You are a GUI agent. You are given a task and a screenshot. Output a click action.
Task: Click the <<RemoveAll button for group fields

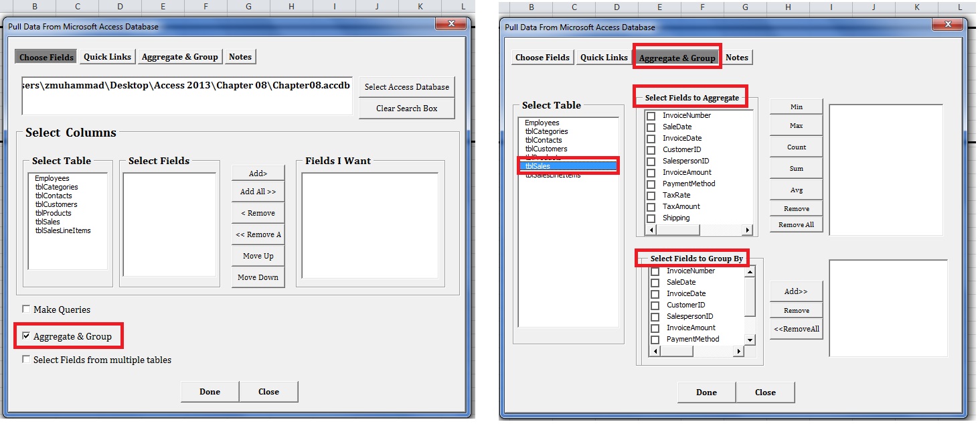(797, 329)
